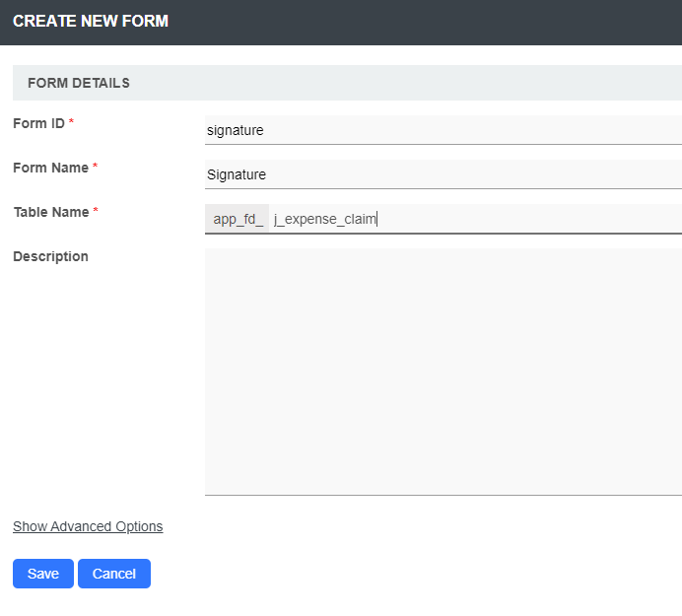Click the app_fd_ table prefix box
The height and width of the screenshot is (616, 682).
238,219
